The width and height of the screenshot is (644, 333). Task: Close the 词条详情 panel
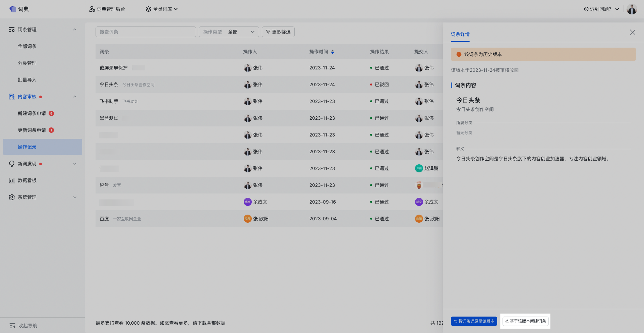tap(633, 32)
